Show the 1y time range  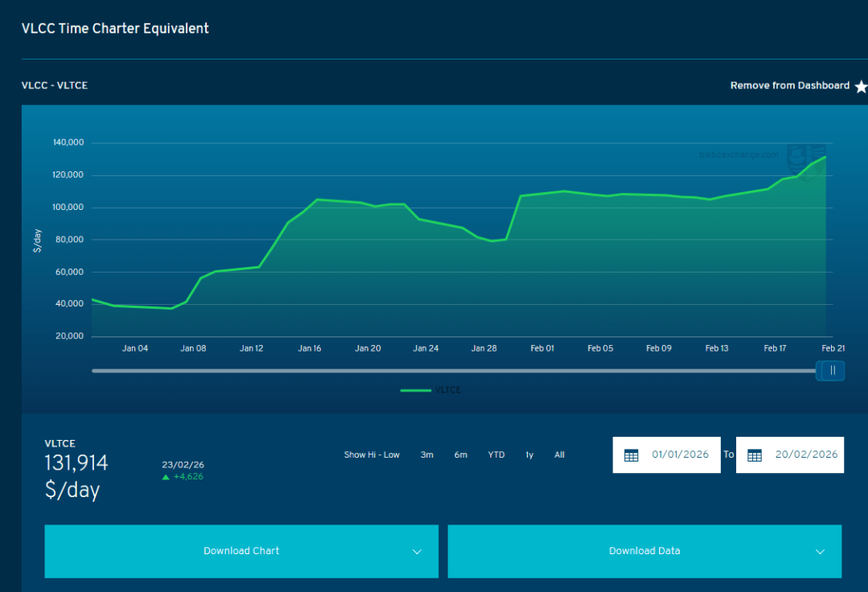(529, 455)
